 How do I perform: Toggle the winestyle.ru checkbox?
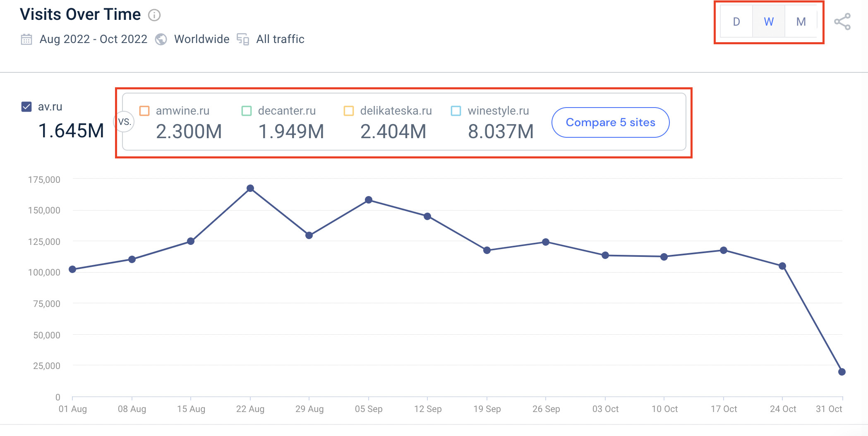[x=456, y=111]
